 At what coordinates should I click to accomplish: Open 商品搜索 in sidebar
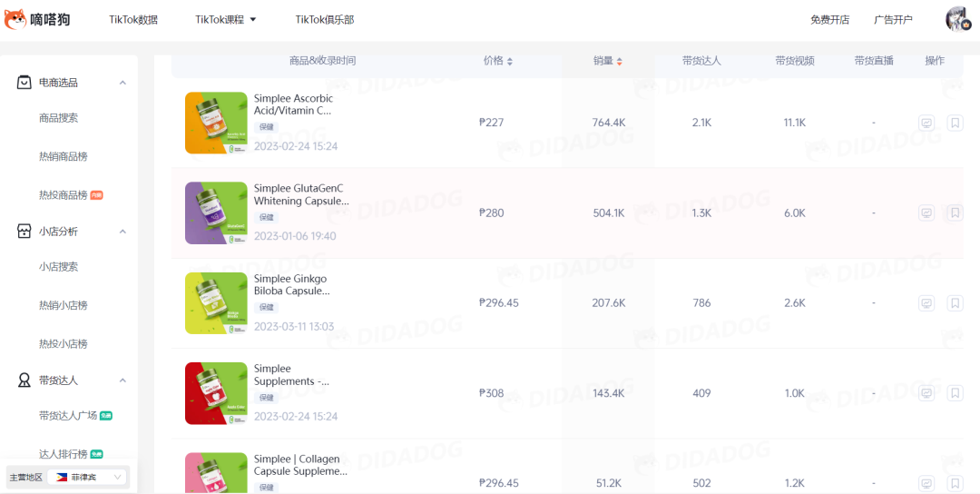(x=59, y=117)
